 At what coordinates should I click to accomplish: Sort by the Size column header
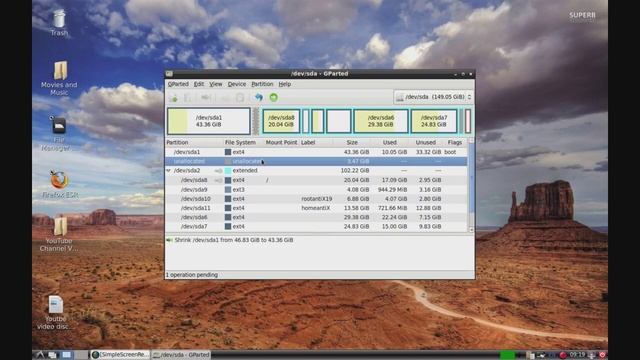[x=351, y=142]
